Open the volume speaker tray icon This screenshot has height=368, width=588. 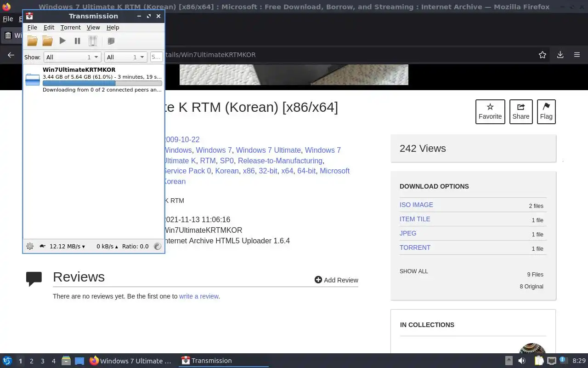coord(522,361)
